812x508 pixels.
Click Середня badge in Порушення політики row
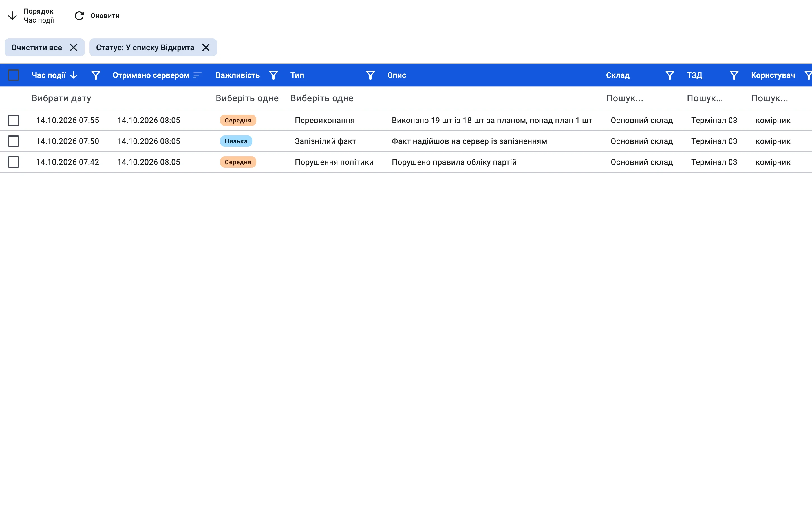[238, 162]
